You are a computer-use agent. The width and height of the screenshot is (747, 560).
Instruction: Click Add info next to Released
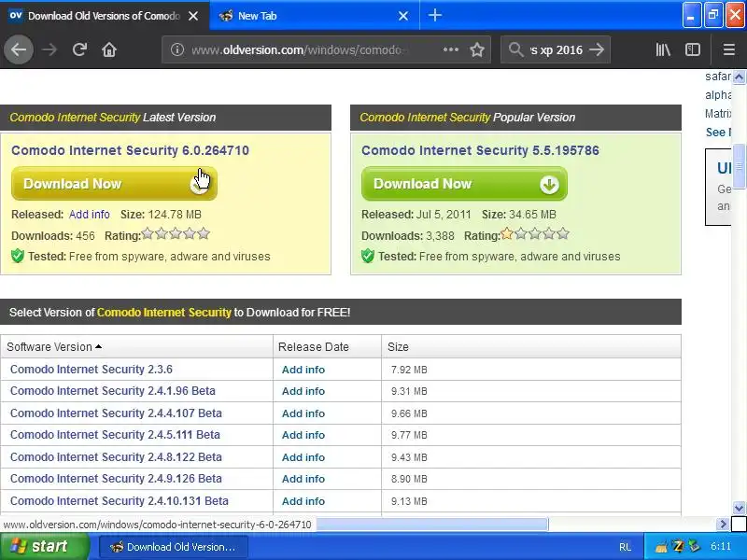(89, 215)
